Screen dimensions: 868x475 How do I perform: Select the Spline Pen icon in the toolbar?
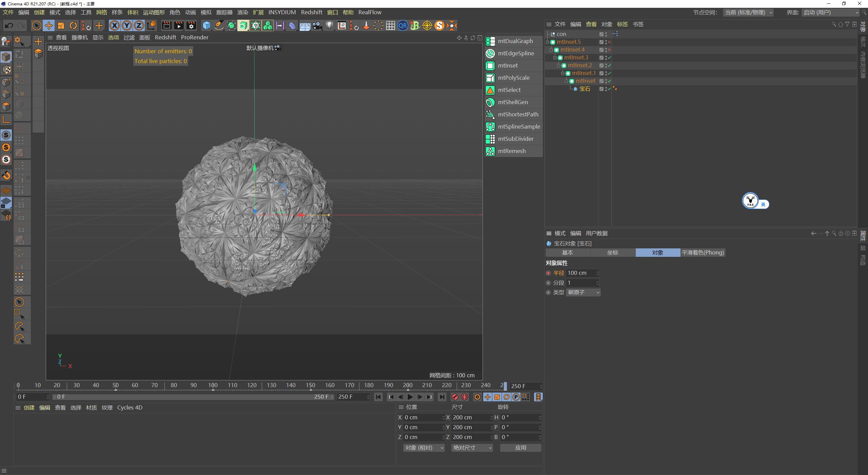click(x=219, y=25)
